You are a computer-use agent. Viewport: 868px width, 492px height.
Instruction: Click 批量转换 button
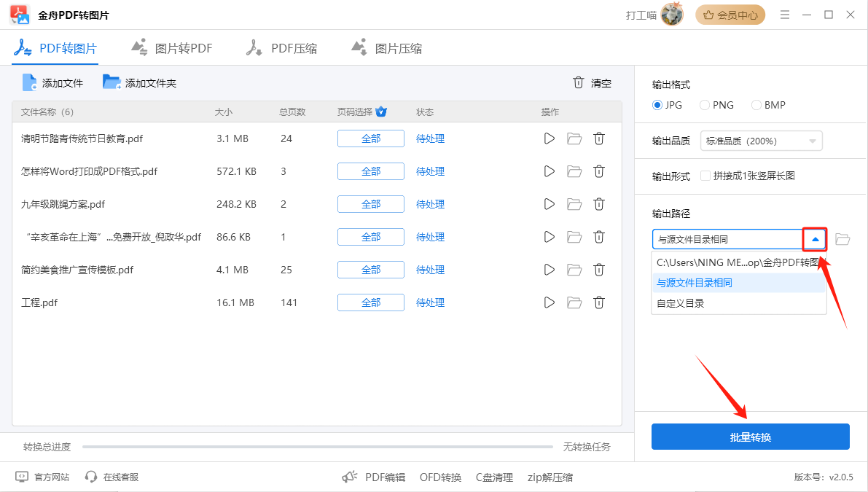[750, 437]
